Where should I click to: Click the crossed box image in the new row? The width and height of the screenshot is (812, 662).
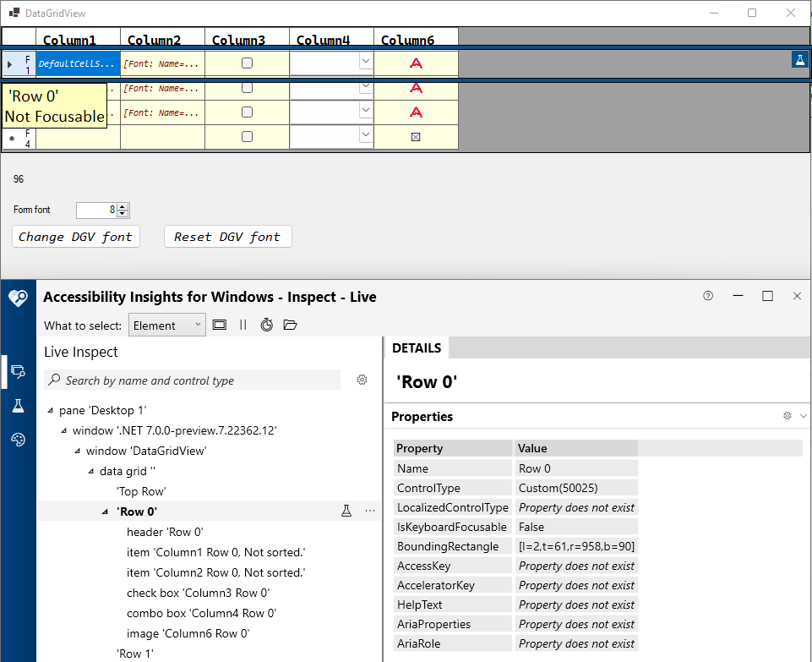point(416,137)
